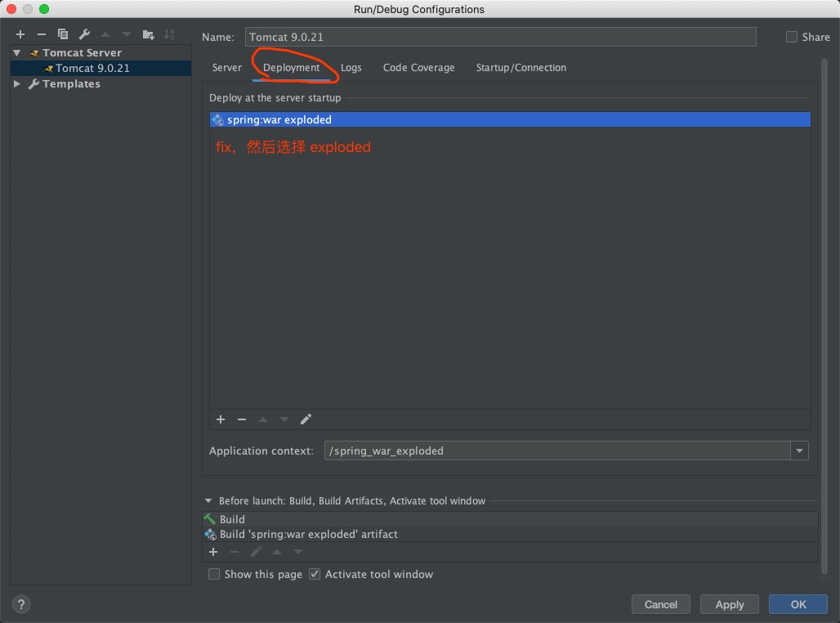The image size is (840, 623).
Task: Open help with question mark button
Action: point(21,605)
